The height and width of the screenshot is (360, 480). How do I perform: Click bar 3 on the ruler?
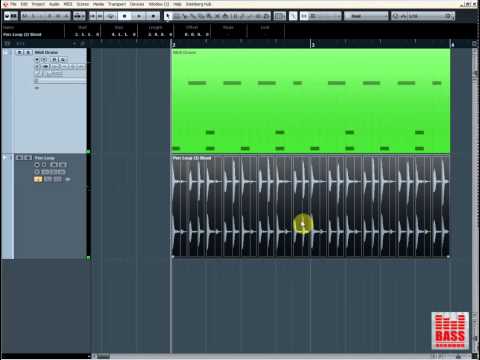pyautogui.click(x=313, y=44)
